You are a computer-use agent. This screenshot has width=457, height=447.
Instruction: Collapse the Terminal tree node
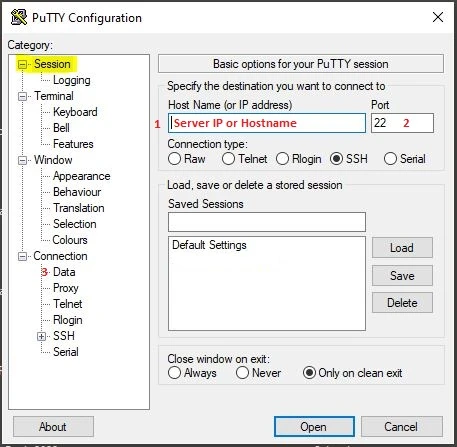(x=22, y=96)
